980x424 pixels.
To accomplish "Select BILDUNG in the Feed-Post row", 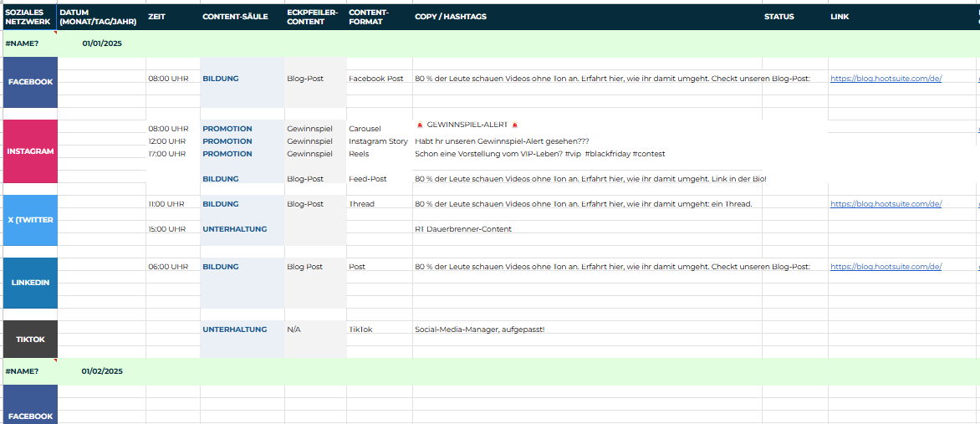I will click(221, 179).
